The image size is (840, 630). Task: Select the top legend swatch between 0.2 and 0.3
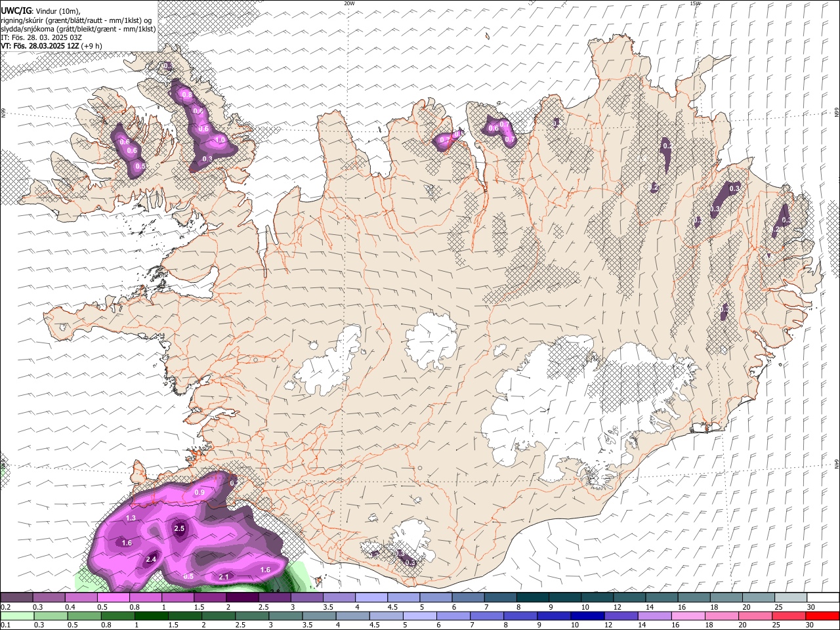[x=16, y=597]
